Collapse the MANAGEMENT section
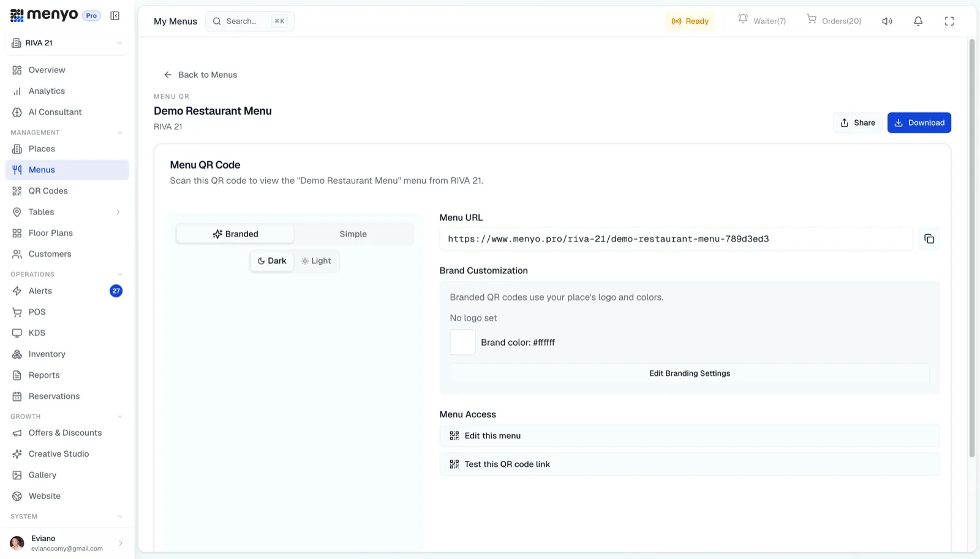Screen dimensions: 980x559 click(x=120, y=132)
